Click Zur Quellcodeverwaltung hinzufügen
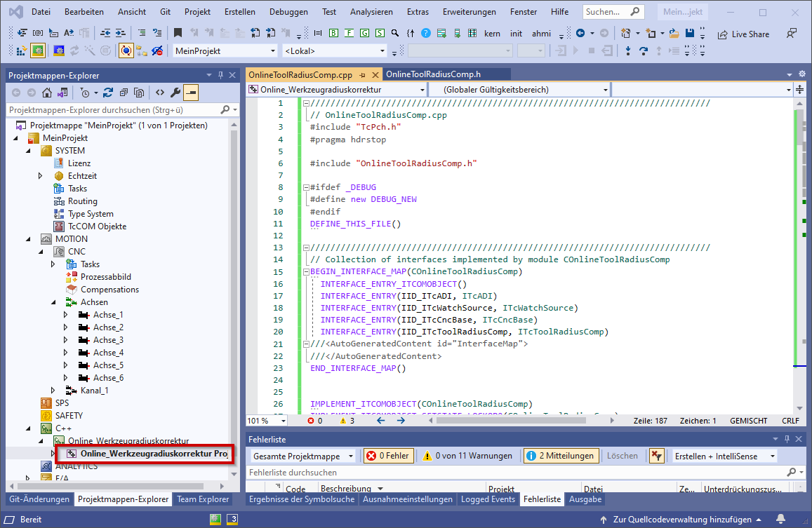812x528 pixels. coord(681,519)
